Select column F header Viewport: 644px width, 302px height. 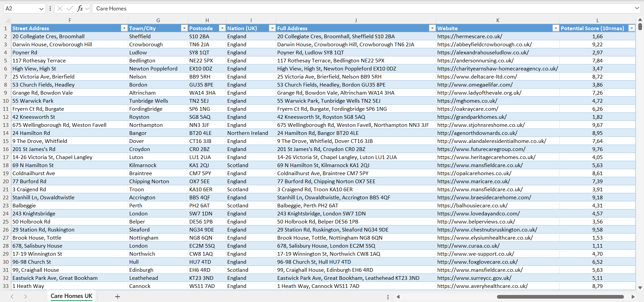click(69, 20)
